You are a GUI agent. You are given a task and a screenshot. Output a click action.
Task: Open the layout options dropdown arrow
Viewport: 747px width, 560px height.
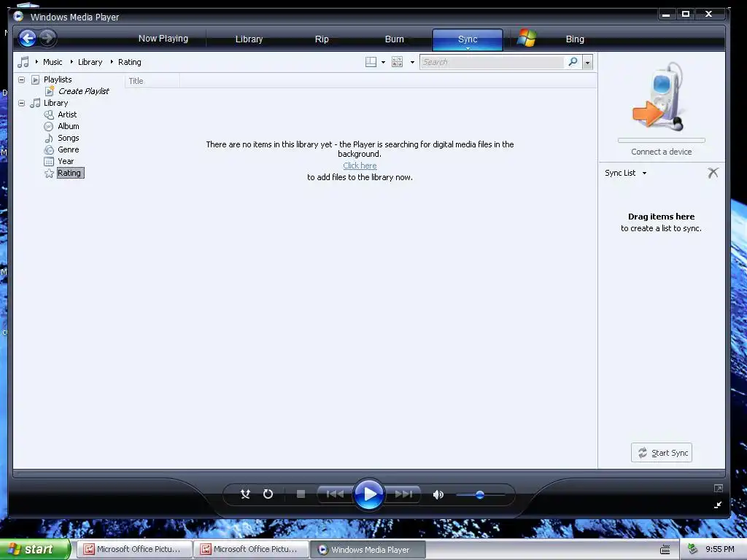coord(383,63)
